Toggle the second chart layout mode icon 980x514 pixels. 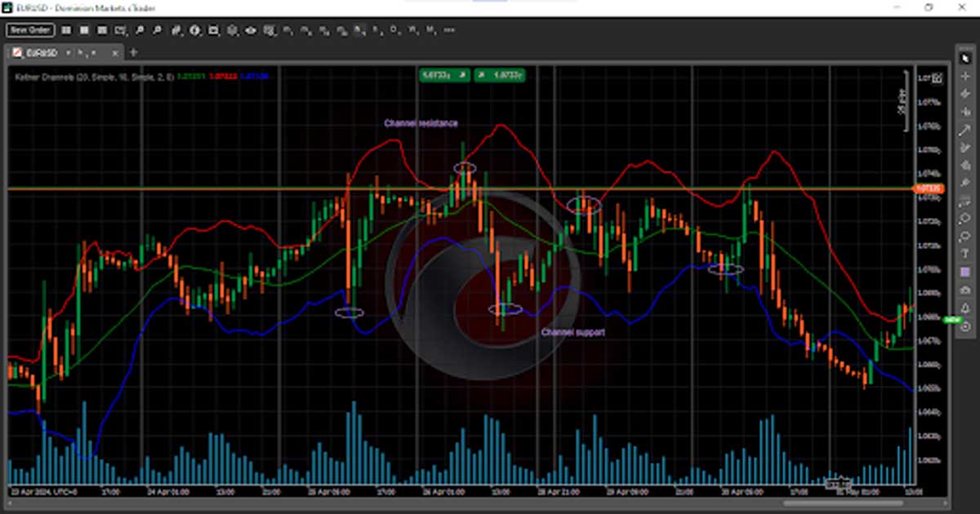click(x=84, y=30)
